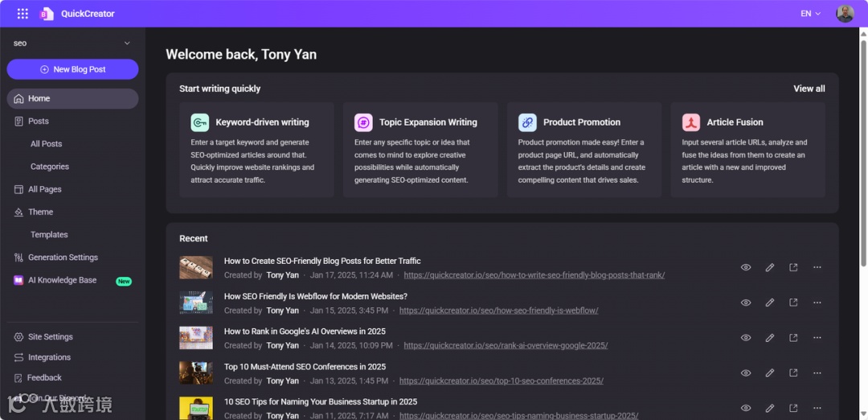Viewport: 868px width, 420px height.
Task: Edit the Webflow article with pencil icon
Action: pyautogui.click(x=769, y=303)
